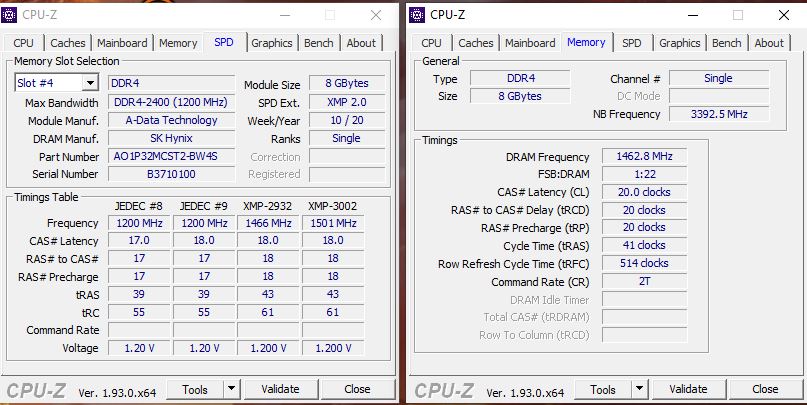807x405 pixels.
Task: Open Graphics tab in right window
Action: click(680, 43)
